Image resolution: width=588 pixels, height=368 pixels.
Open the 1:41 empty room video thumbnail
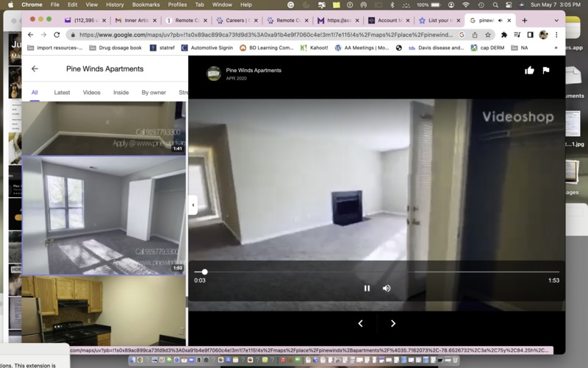click(x=104, y=128)
